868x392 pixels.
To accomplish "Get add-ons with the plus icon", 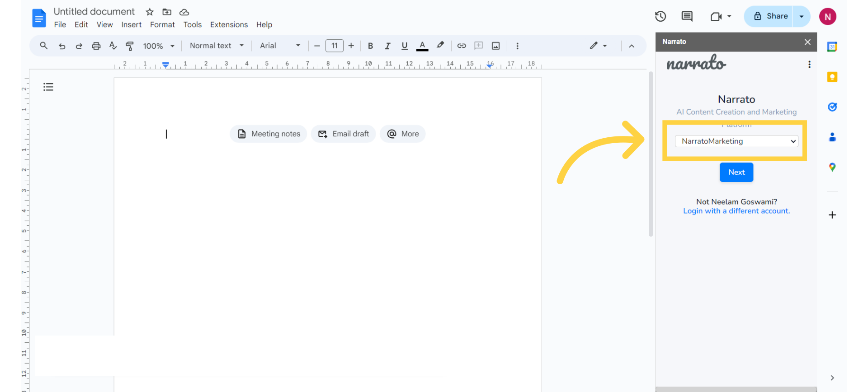I will coord(832,215).
